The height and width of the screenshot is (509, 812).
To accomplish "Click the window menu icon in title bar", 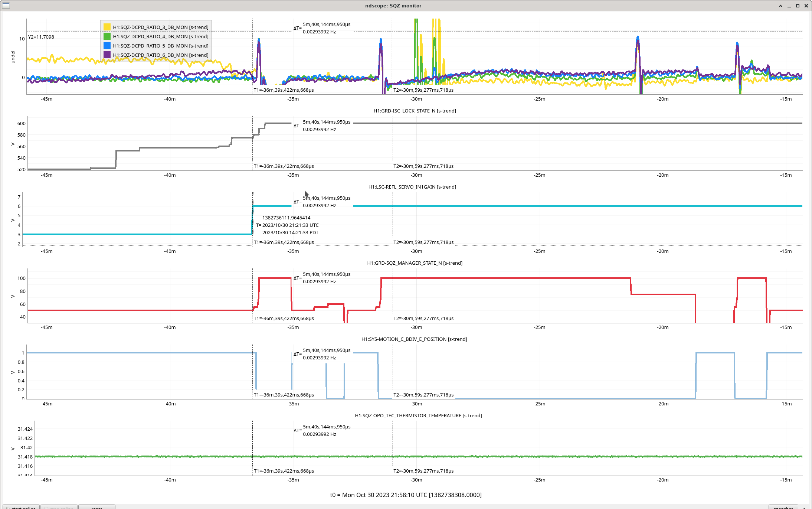I will point(6,6).
